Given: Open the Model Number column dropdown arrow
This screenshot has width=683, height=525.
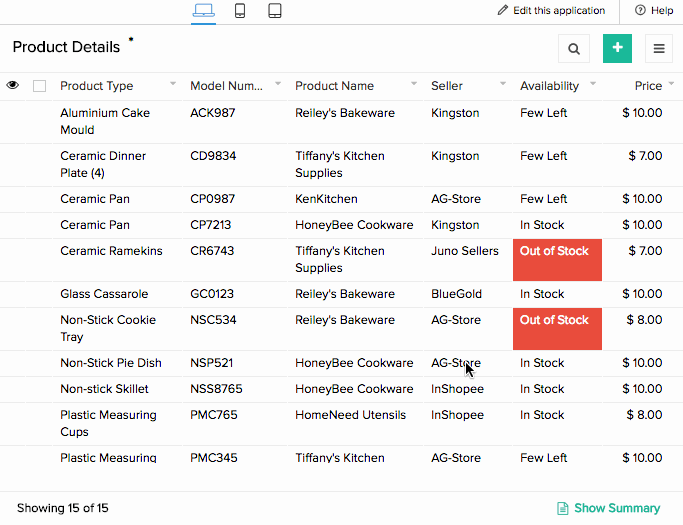Looking at the screenshot, I should [x=277, y=85].
